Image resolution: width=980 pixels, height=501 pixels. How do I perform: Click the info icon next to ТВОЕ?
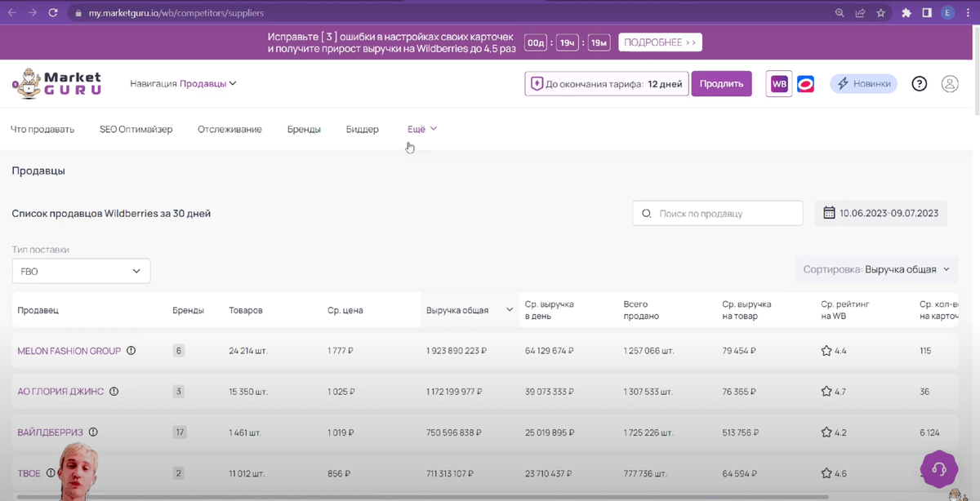[51, 473]
